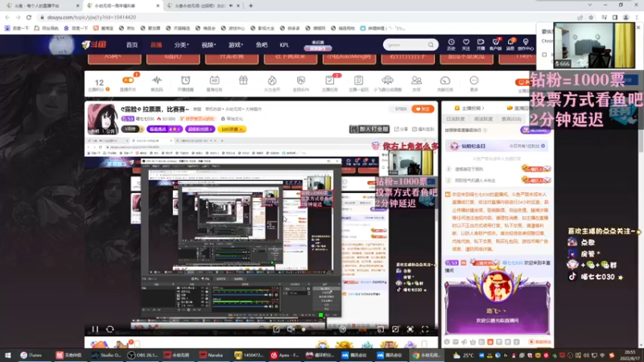Open the 鱼吧 nav item
Viewport: 644px width, 362px height.
[x=261, y=45]
